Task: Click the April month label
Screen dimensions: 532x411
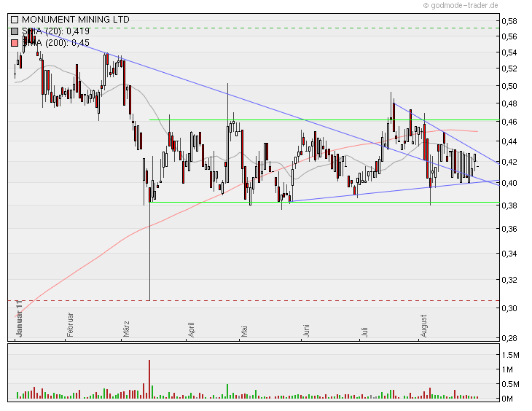Action: pos(191,329)
